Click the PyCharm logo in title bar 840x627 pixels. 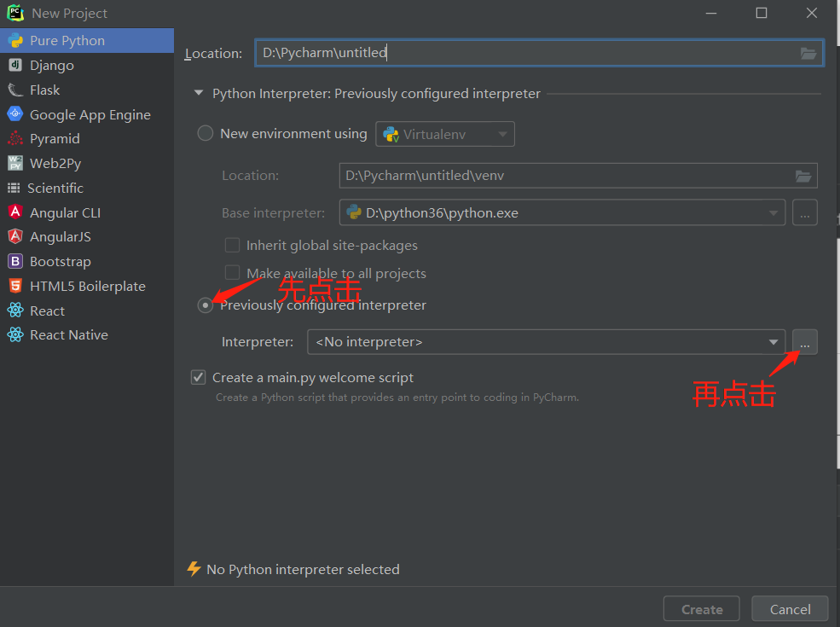[15, 13]
